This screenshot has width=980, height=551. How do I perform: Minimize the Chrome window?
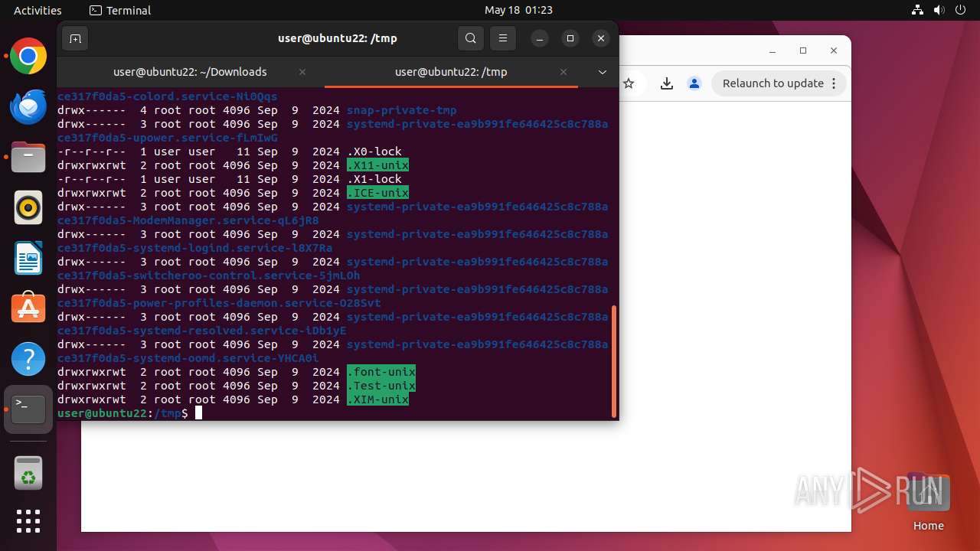[x=773, y=51]
